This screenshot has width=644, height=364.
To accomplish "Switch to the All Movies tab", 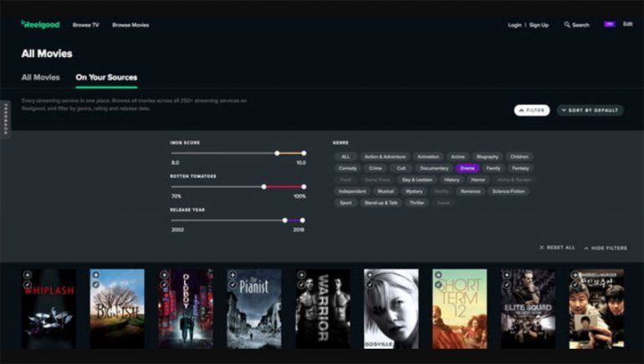I will pyautogui.click(x=40, y=77).
